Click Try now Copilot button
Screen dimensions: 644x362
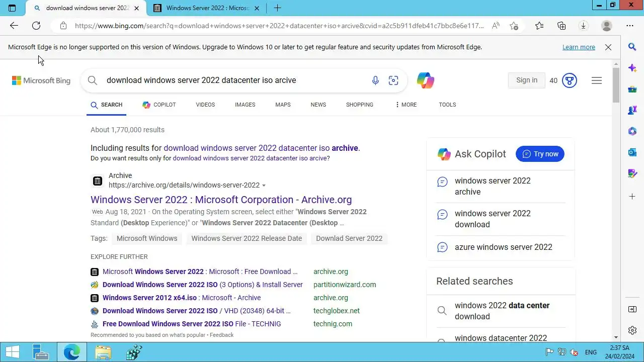[x=540, y=154]
